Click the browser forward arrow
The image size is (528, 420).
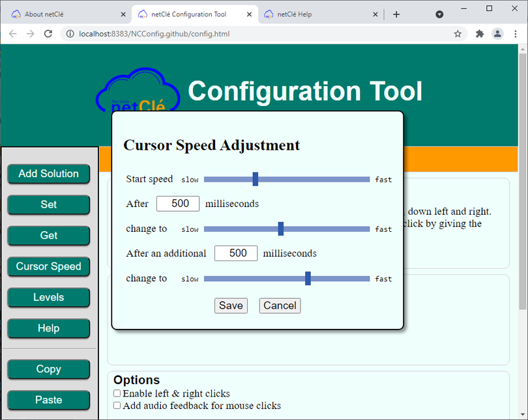pos(30,34)
